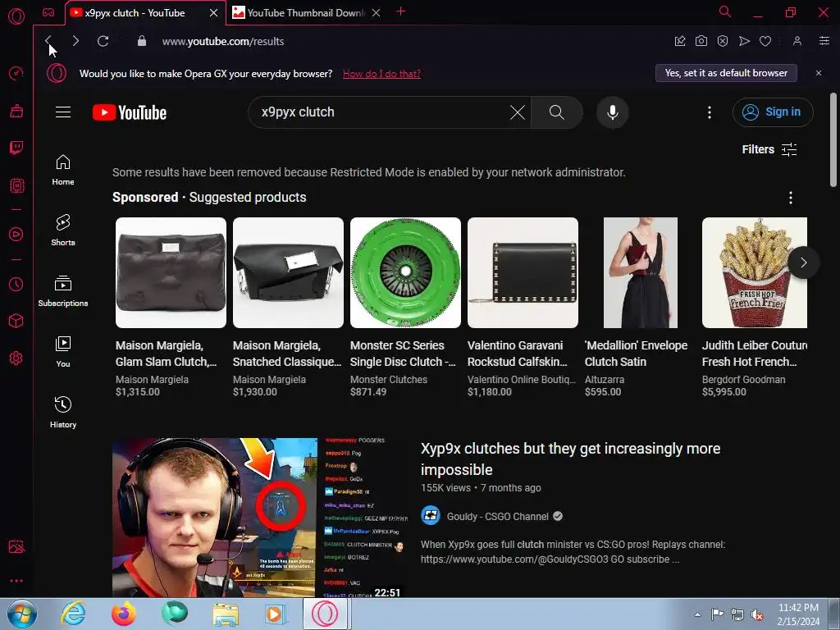Close the YouTube Thumbnail Downloader tab
The height and width of the screenshot is (630, 840).
(376, 13)
